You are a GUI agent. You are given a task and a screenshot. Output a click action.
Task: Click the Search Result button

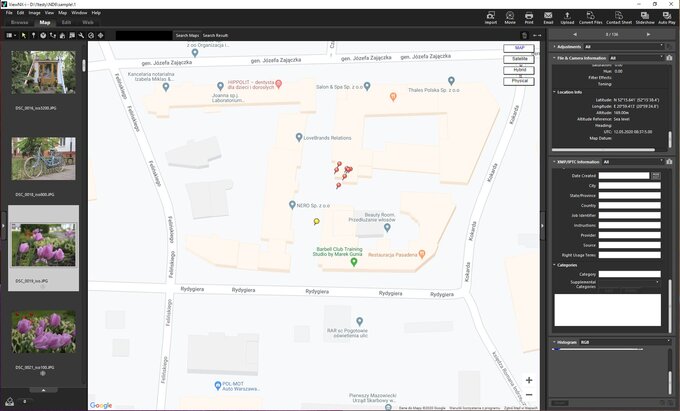point(216,36)
